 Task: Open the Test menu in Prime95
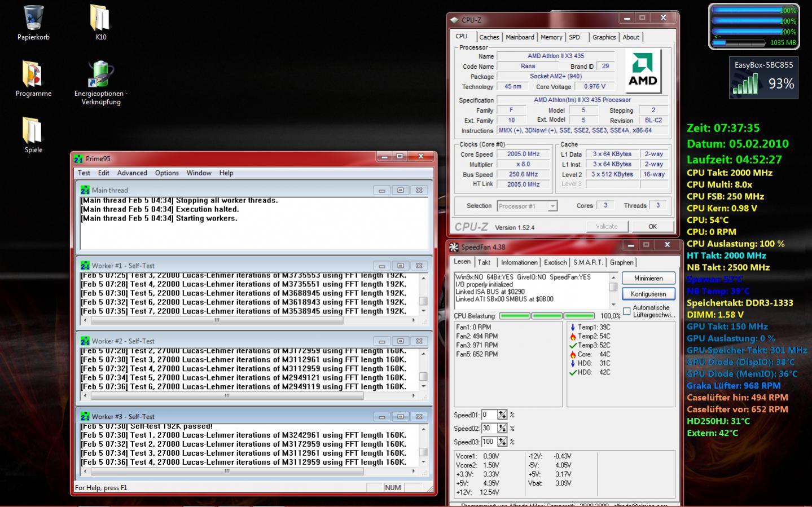pos(84,173)
